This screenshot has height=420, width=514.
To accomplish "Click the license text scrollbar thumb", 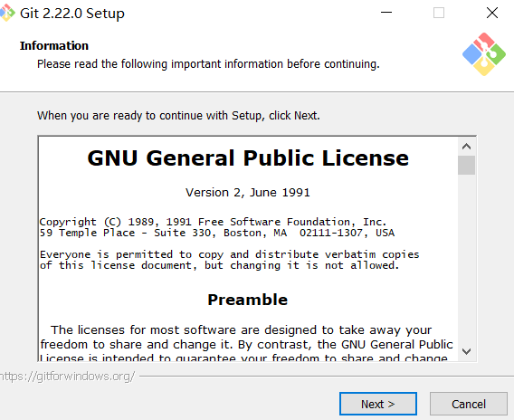I will [466, 166].
